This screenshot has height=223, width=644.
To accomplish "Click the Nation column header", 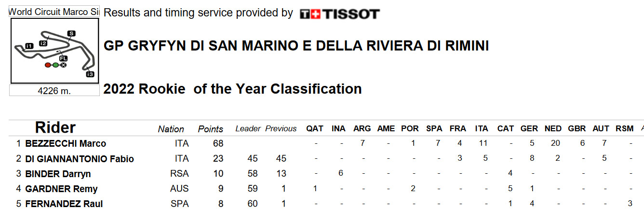I will pos(171,129).
